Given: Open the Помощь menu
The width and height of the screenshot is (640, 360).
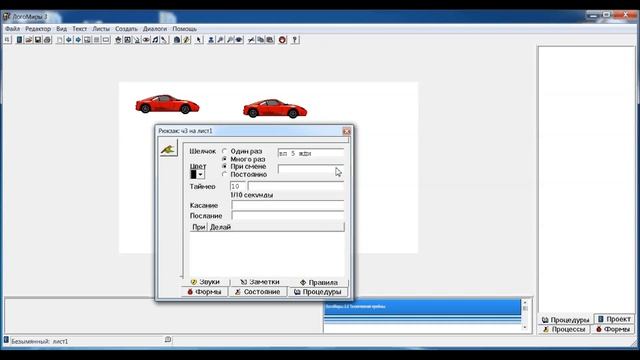Looking at the screenshot, I should (184, 29).
